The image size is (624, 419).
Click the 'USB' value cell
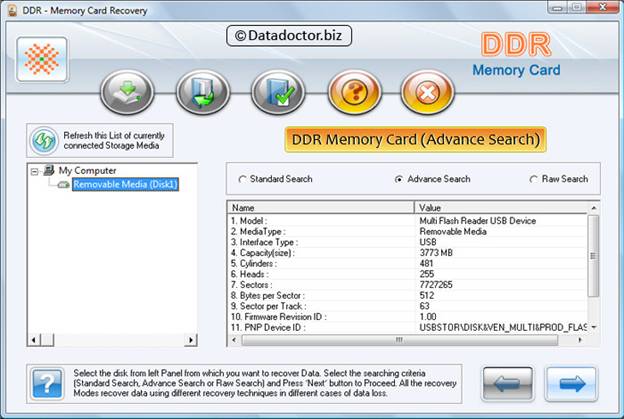pos(428,242)
